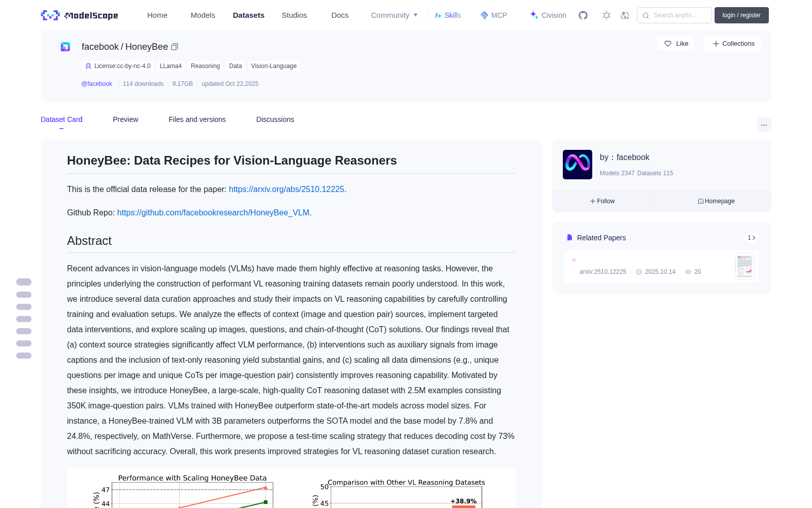Viewport: 812px width, 508px height.
Task: Click the Vision-Language tag
Action: [x=274, y=66]
